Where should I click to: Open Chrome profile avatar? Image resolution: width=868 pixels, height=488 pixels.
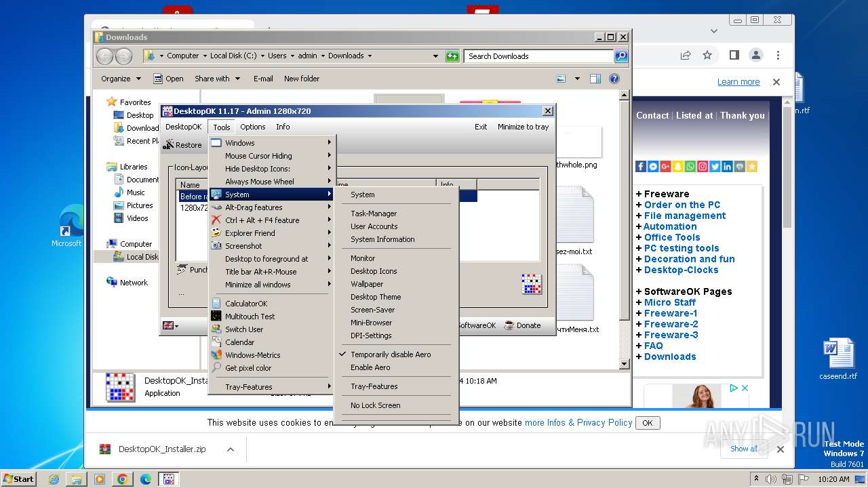coord(755,55)
